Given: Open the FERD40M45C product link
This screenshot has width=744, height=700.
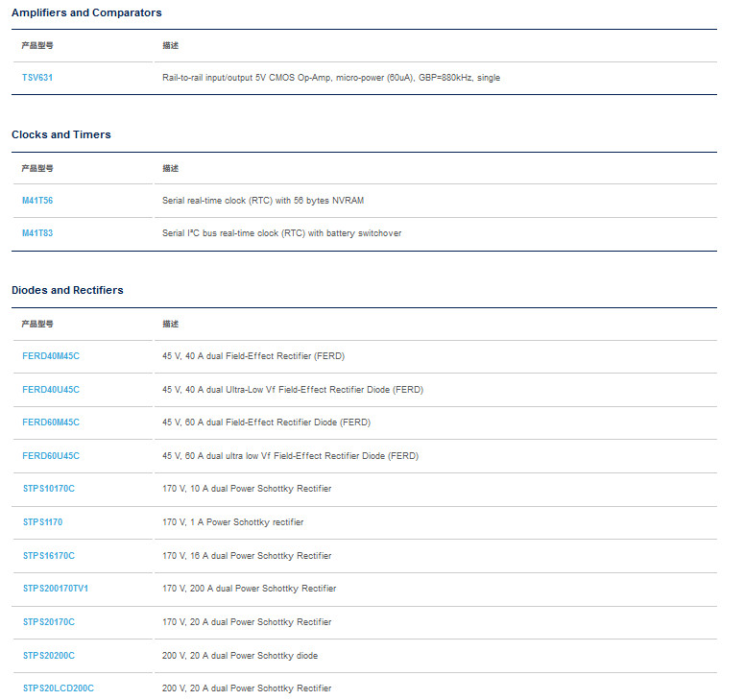Looking at the screenshot, I should [51, 356].
